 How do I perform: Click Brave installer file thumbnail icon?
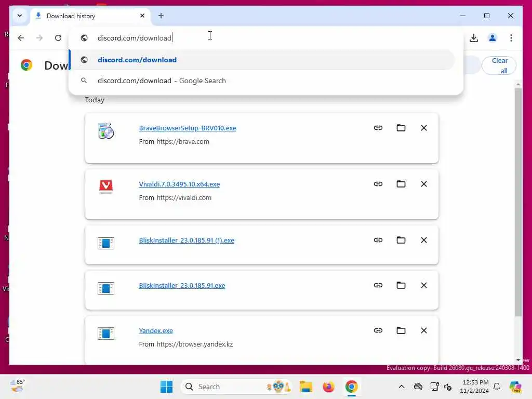pyautogui.click(x=106, y=131)
